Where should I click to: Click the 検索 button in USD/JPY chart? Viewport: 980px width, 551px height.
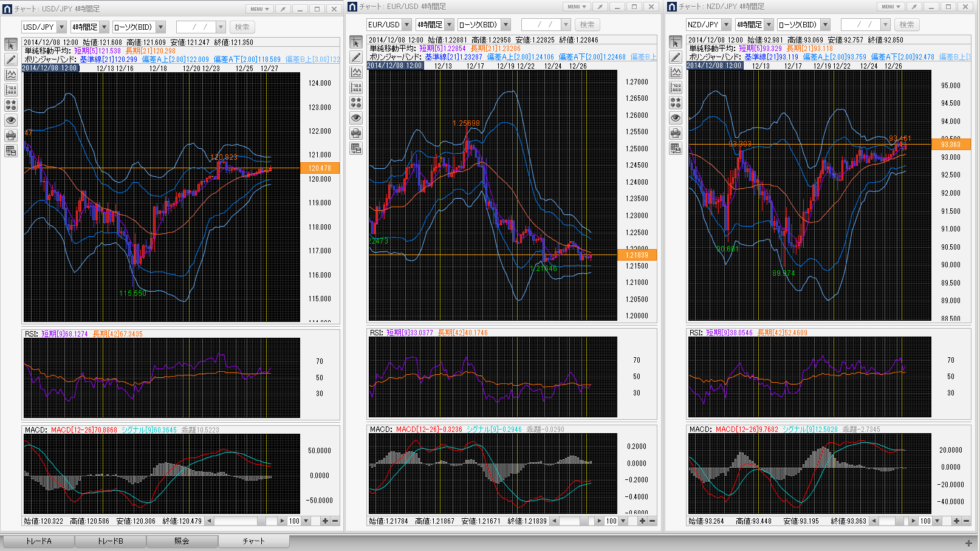[242, 27]
